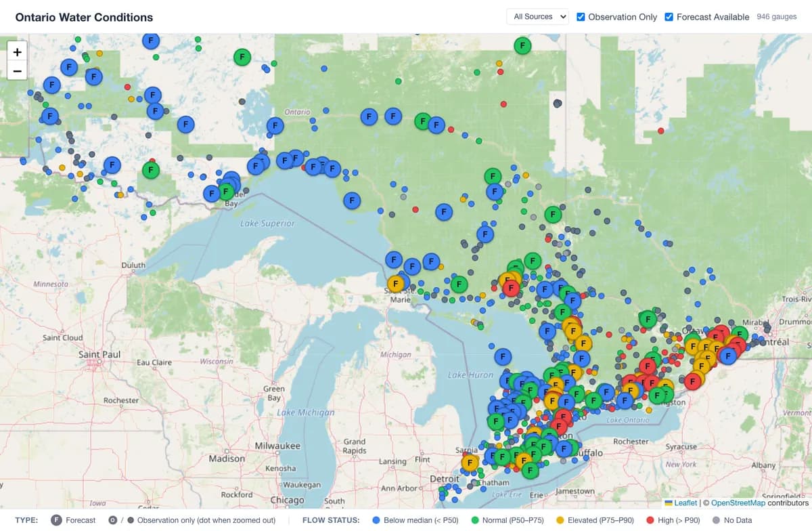
Task: Zoom in on the map
Action: 17,51
